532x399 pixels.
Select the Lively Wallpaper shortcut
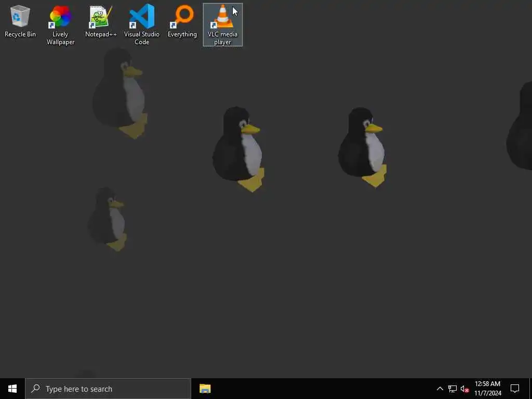tap(60, 25)
